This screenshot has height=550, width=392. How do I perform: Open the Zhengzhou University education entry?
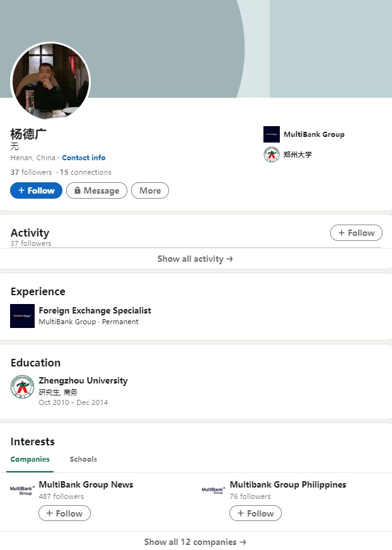83,380
